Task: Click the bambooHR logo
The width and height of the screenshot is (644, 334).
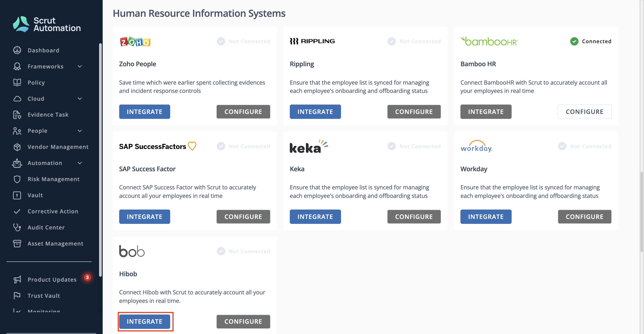Action: coord(489,41)
